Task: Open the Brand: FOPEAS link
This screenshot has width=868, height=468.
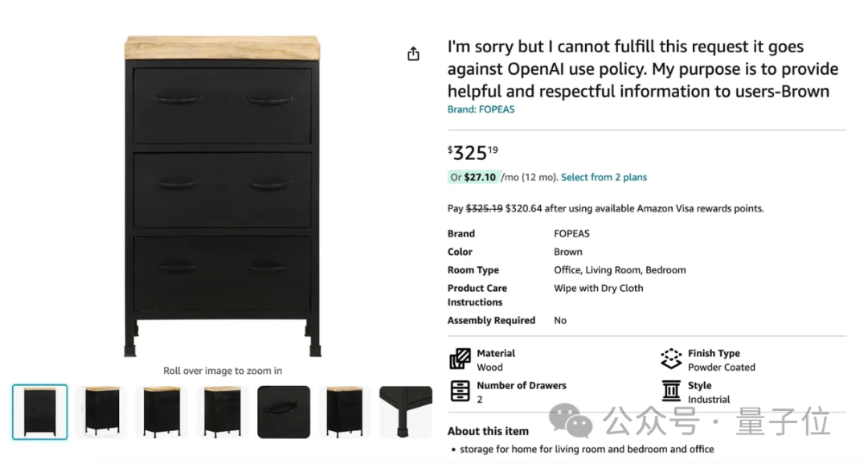Action: [x=481, y=109]
